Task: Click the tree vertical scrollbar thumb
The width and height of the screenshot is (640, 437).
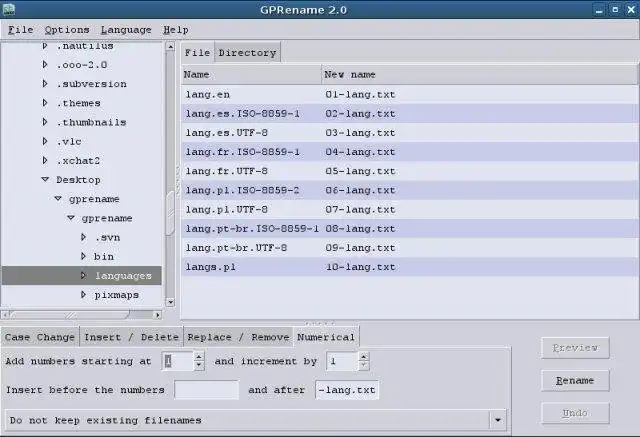Action: coord(171,213)
